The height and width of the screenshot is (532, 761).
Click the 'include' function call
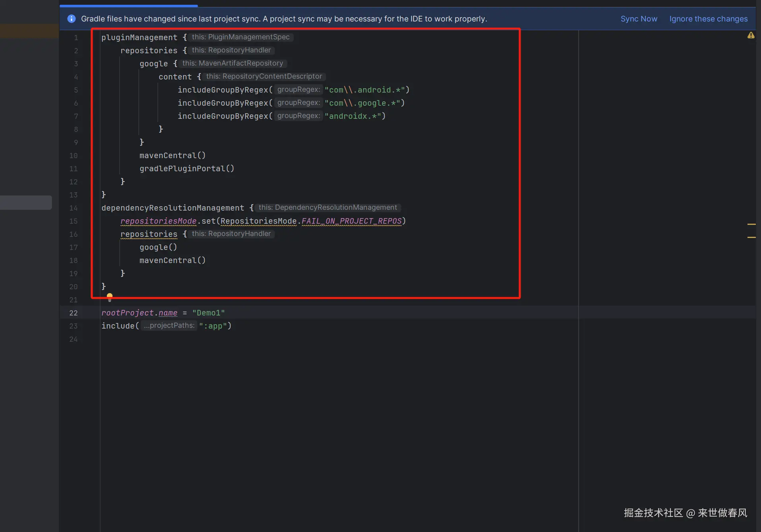[x=118, y=326]
